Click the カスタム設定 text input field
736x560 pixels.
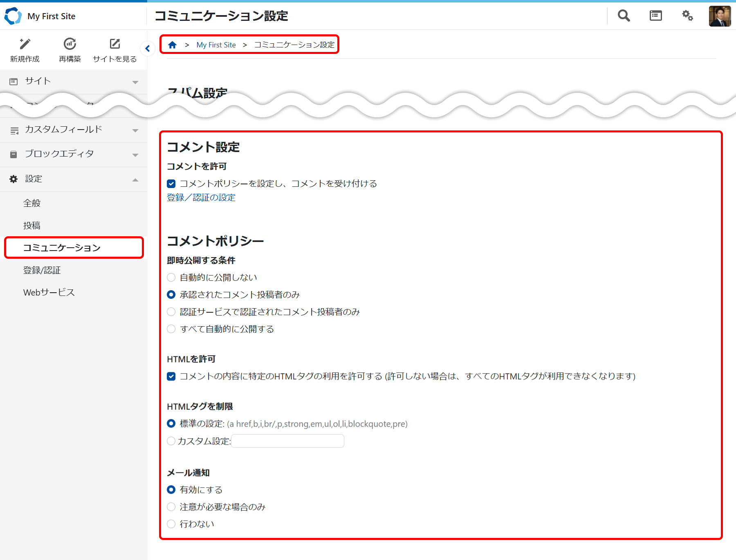pos(287,441)
